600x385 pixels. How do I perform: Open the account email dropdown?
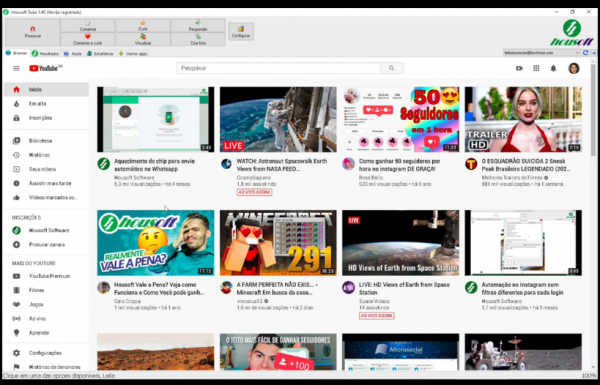541,53
